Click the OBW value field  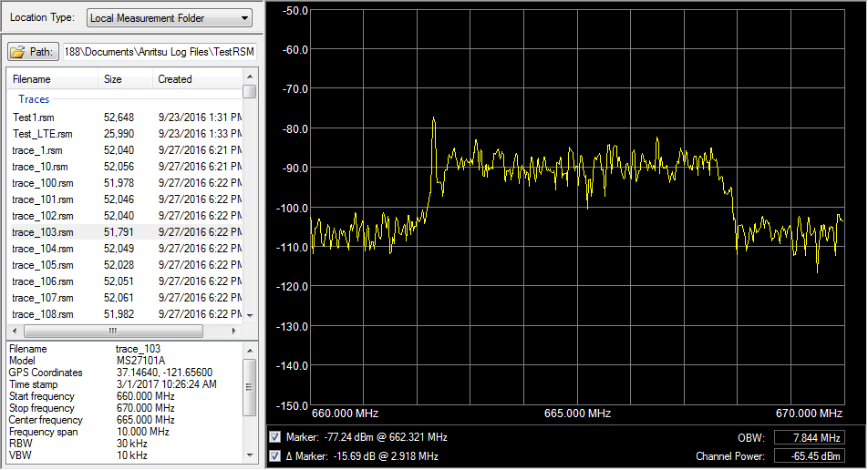809,437
